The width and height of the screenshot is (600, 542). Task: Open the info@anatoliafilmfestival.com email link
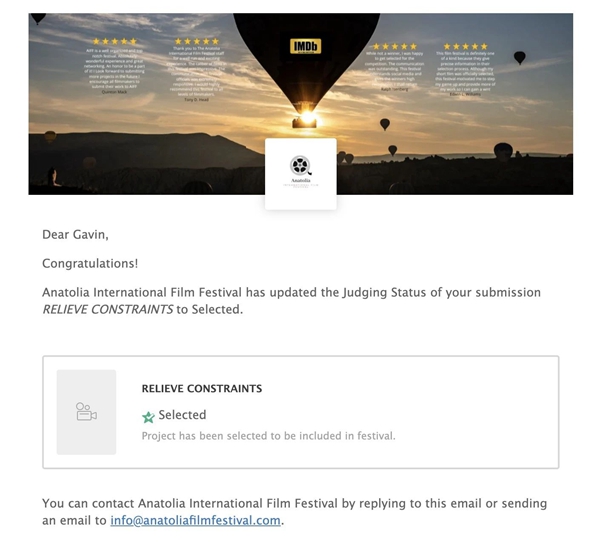[196, 520]
